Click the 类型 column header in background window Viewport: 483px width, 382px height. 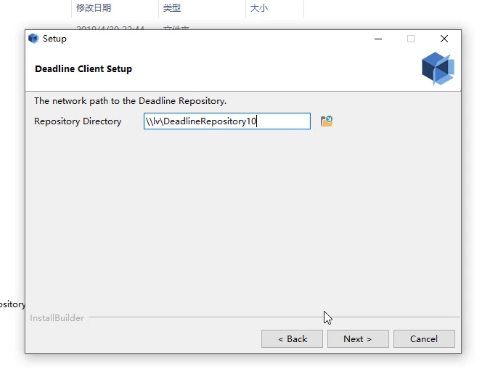[172, 8]
